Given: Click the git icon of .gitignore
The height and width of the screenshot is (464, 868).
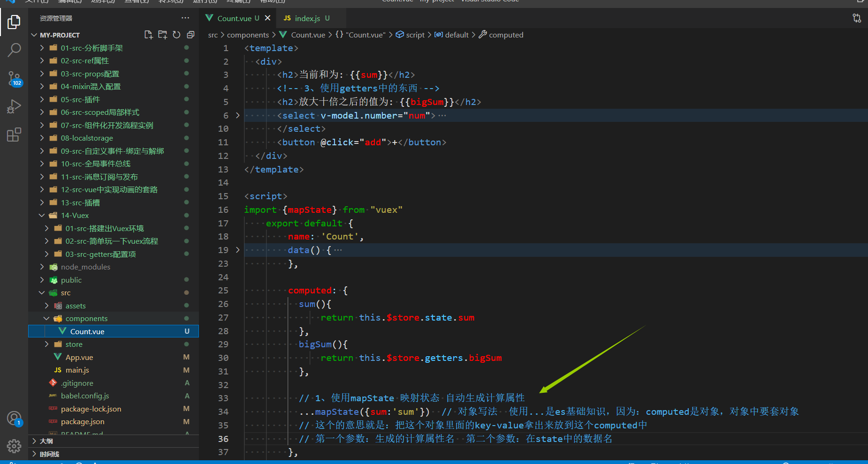Looking at the screenshot, I should 53,383.
